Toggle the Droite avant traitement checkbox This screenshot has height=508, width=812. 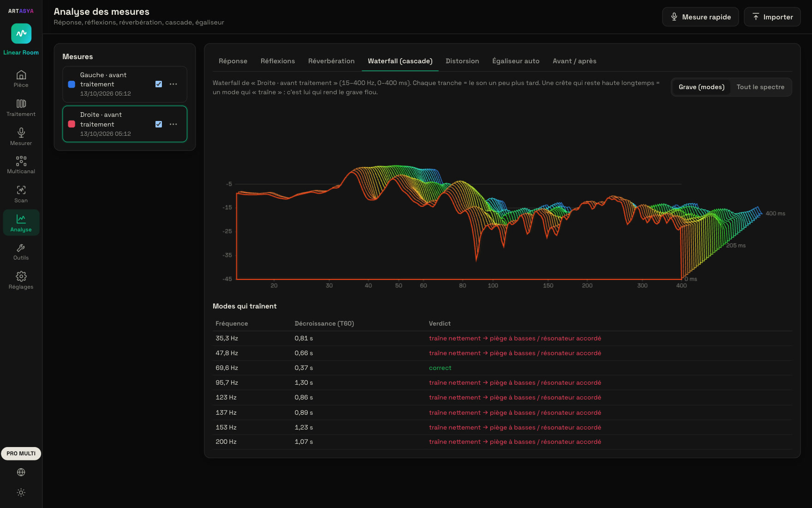coord(159,124)
